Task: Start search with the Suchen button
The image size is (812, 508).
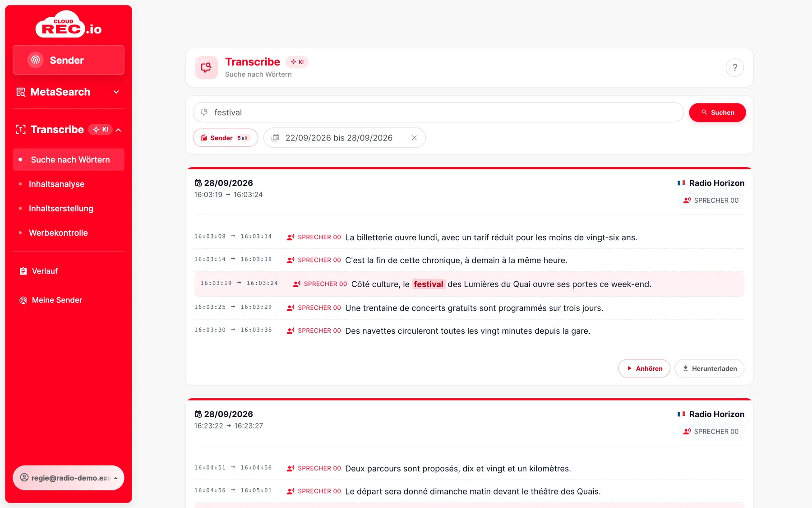Action: pyautogui.click(x=717, y=112)
